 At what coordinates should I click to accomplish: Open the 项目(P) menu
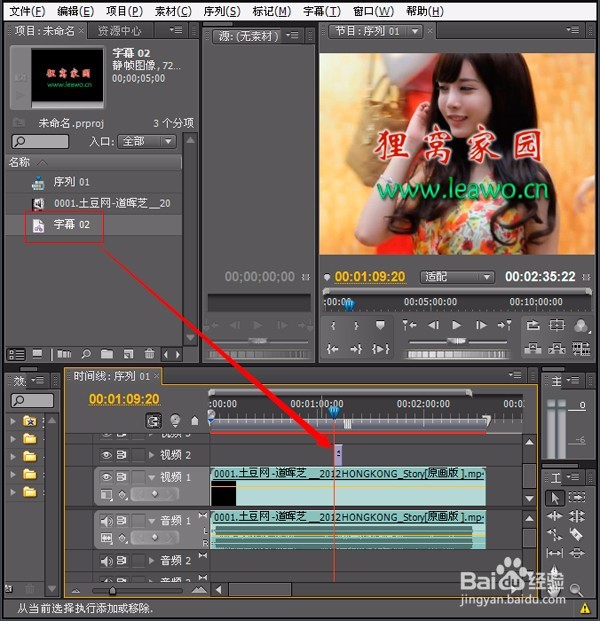pyautogui.click(x=124, y=11)
